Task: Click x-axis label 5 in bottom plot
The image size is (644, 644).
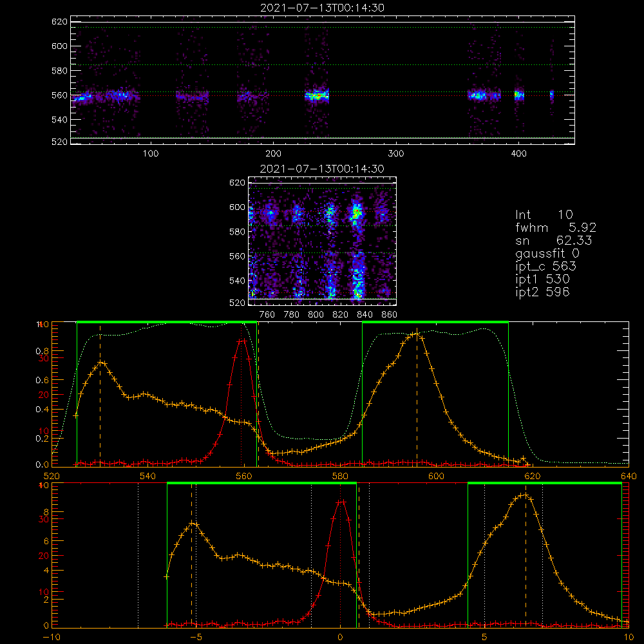Action: click(484, 637)
